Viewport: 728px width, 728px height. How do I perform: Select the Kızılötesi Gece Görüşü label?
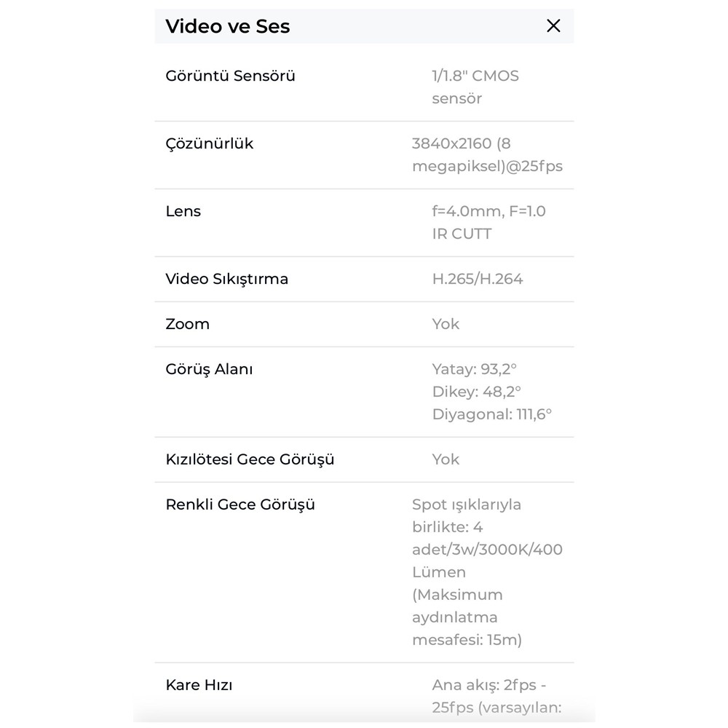[x=250, y=459]
